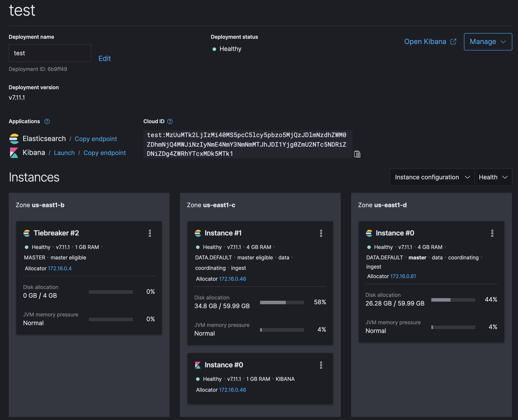
Task: Click the Deployment name input field
Action: (50, 53)
